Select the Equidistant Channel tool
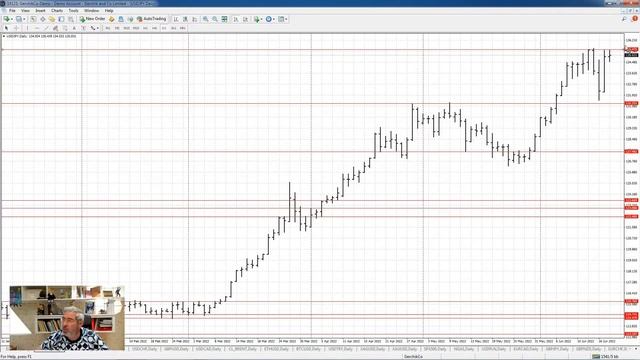The height and width of the screenshot is (360, 640). coord(55,28)
